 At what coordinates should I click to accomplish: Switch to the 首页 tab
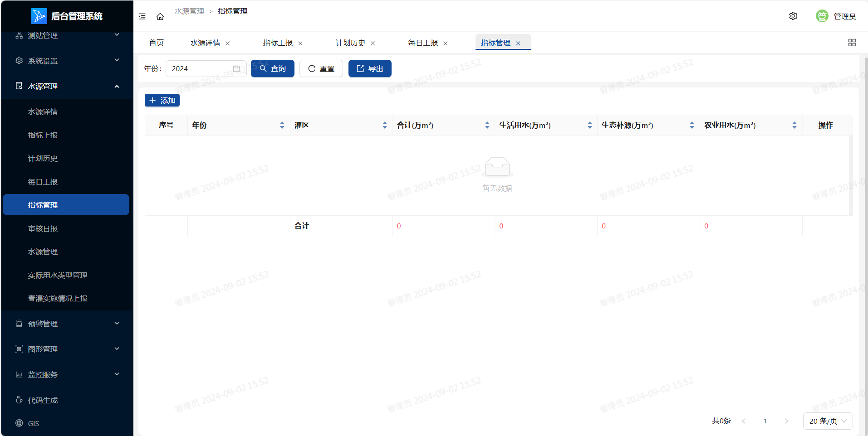(x=157, y=43)
